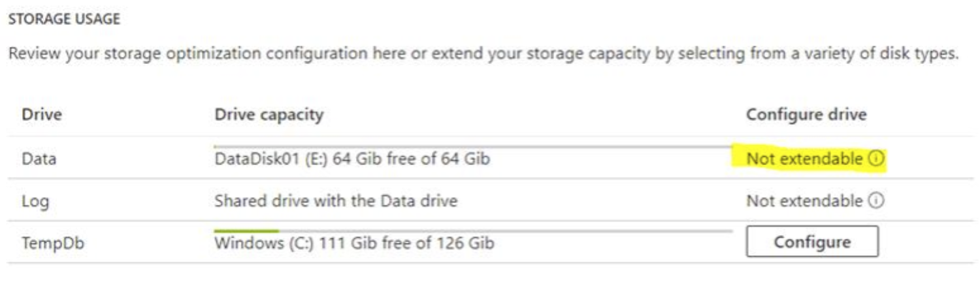Image resolution: width=980 pixels, height=284 pixels.
Task: Click the Log row Not extendable text
Action: (804, 201)
